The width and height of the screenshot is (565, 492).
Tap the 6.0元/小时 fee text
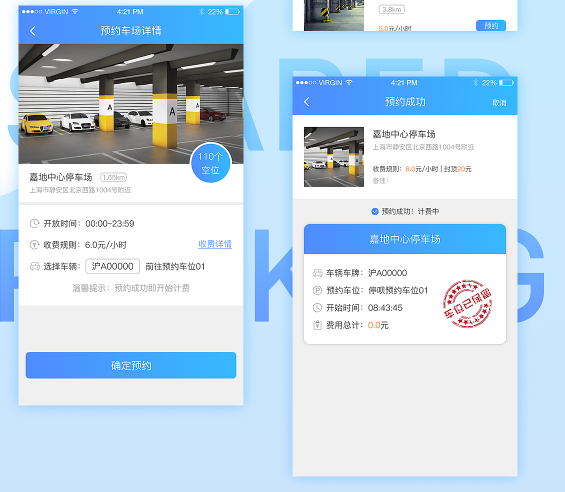[x=106, y=245]
